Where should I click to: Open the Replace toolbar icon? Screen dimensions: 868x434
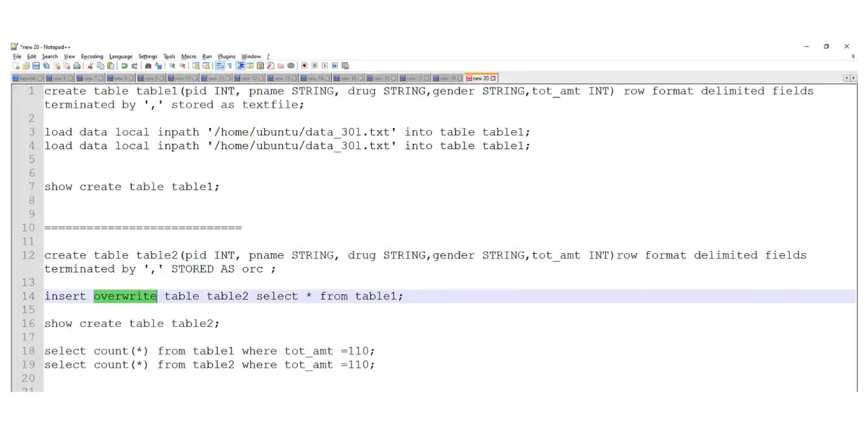158,65
